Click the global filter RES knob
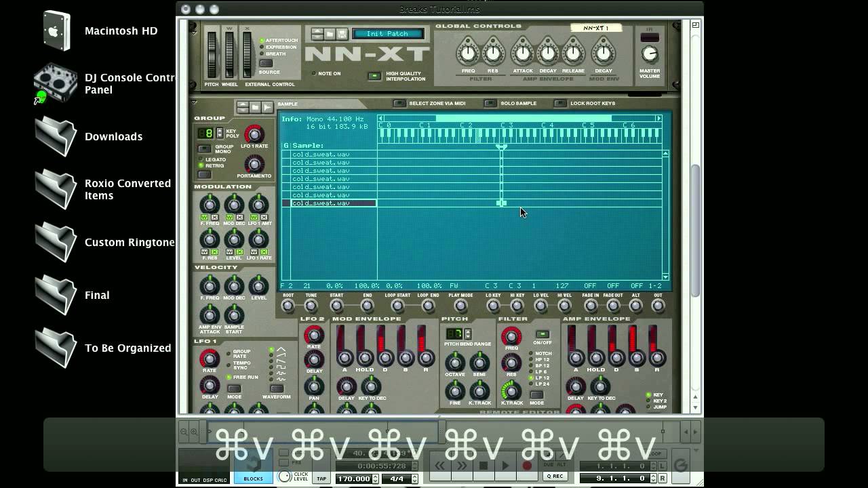Viewport: 868px width, 488px height. coord(493,54)
